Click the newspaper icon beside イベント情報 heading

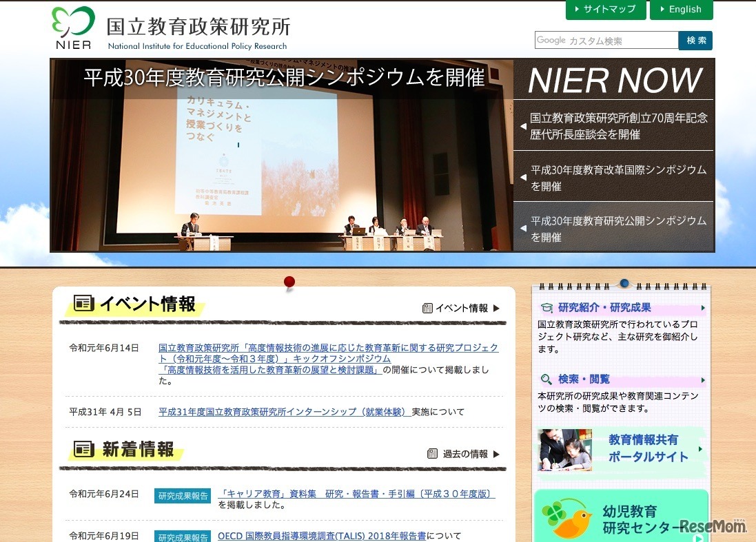point(84,302)
